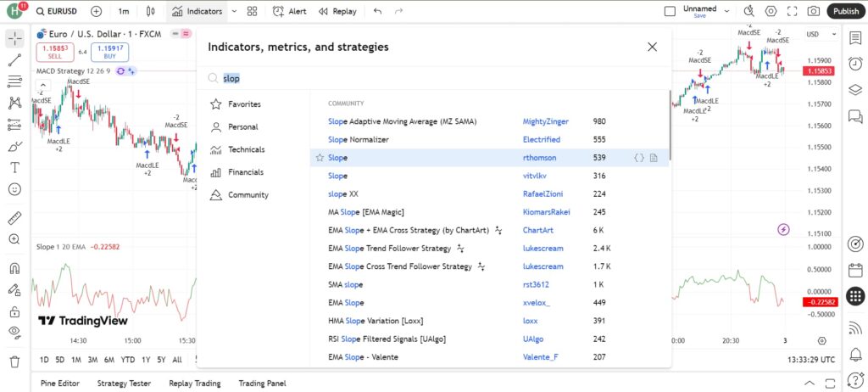Open the Personal category
The width and height of the screenshot is (868, 392).
pyautogui.click(x=253, y=127)
